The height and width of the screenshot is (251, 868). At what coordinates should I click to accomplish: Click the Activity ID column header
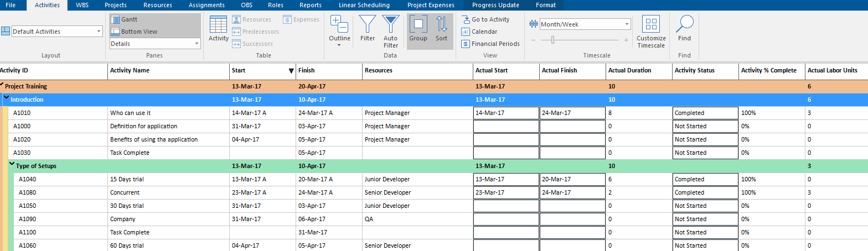(54, 71)
